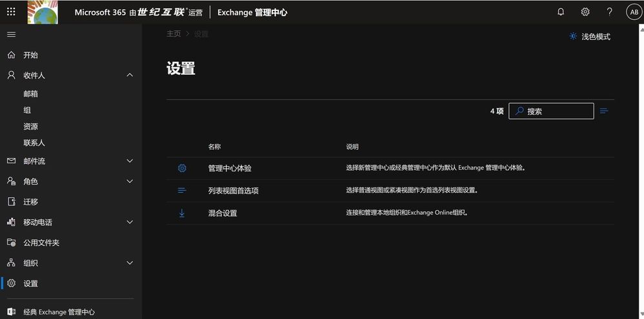Click the 设置 page heading
Viewport: 644px width, 319px height.
(x=181, y=68)
